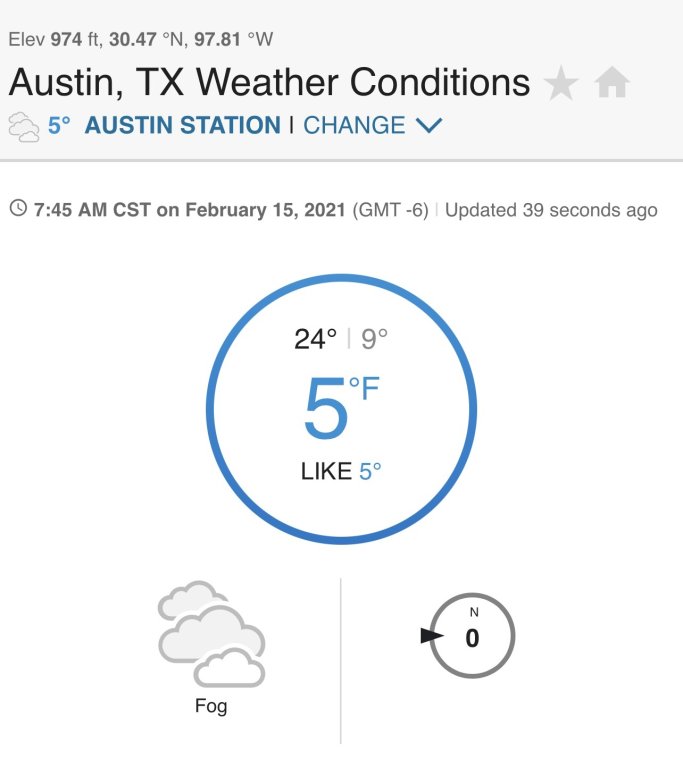Click the wind speed 0 value
This screenshot has width=683, height=768.
click(472, 638)
